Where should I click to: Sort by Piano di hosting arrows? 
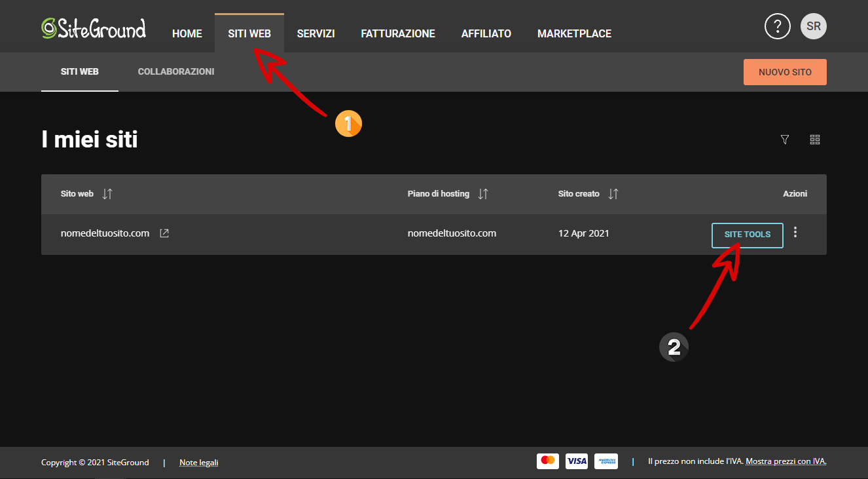point(483,194)
